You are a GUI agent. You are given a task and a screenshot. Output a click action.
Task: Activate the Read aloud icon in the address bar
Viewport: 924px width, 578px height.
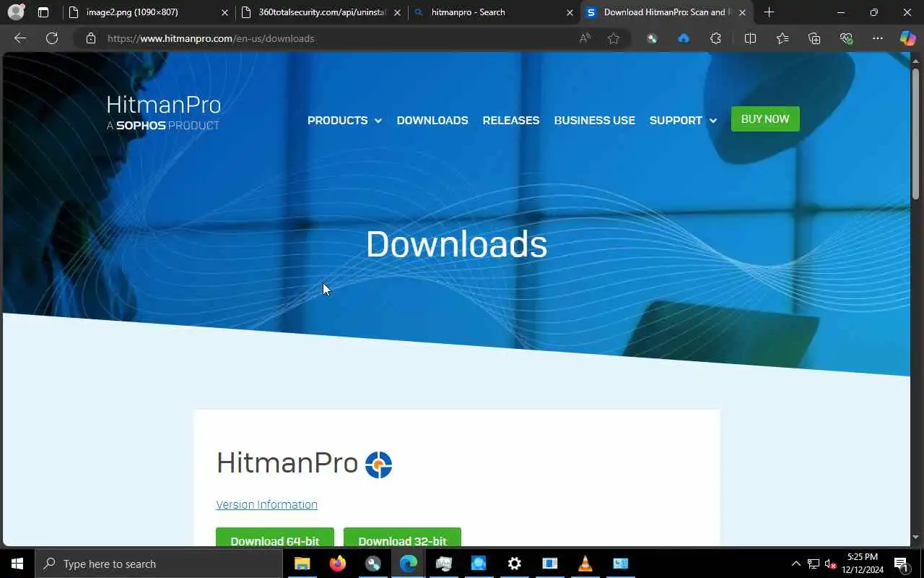pos(585,38)
